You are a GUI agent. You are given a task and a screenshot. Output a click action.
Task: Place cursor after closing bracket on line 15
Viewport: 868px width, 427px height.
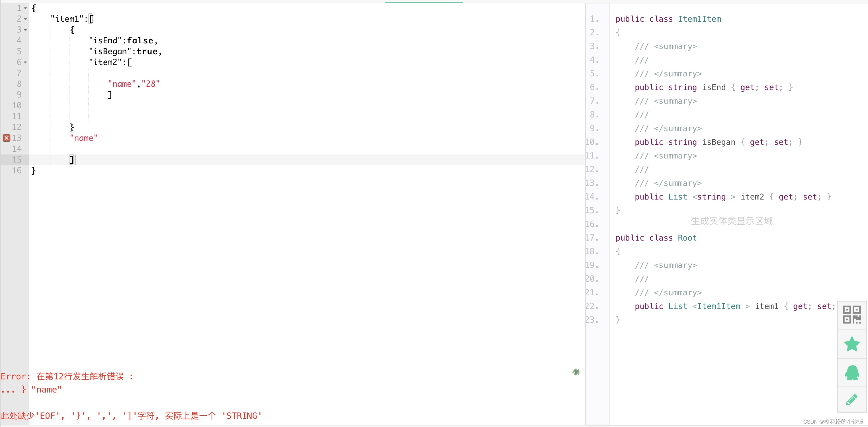point(74,160)
